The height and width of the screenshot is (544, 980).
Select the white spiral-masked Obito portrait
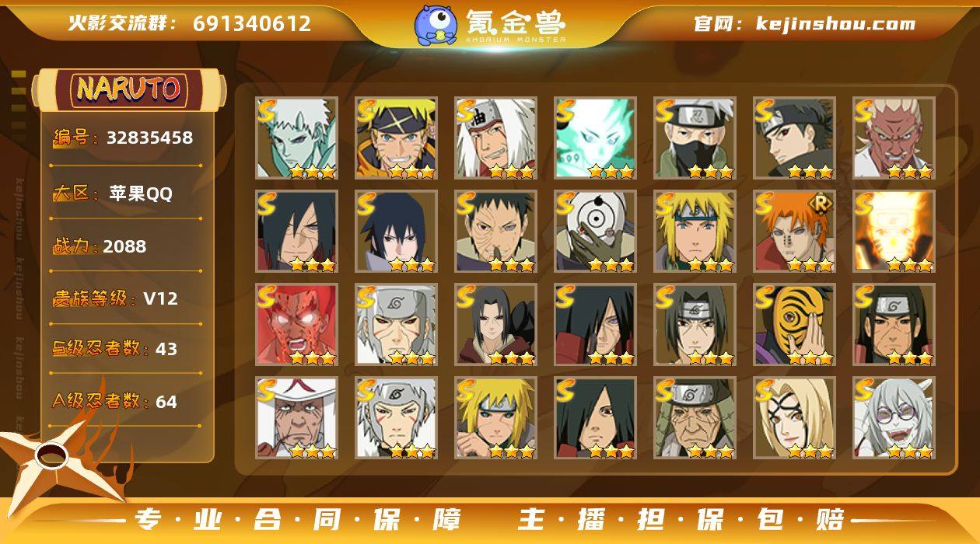595,231
